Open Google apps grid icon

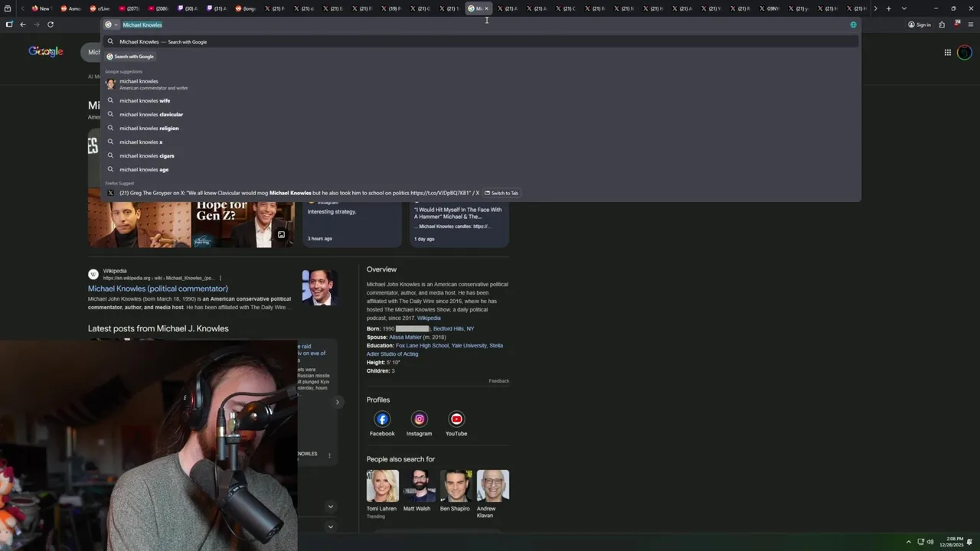pos(948,52)
